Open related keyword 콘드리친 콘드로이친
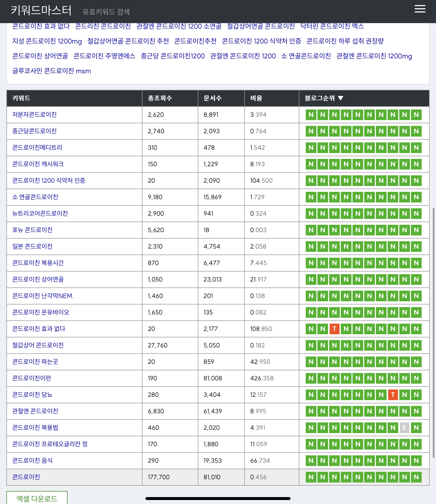Viewport: 436px width, 504px height. [103, 26]
